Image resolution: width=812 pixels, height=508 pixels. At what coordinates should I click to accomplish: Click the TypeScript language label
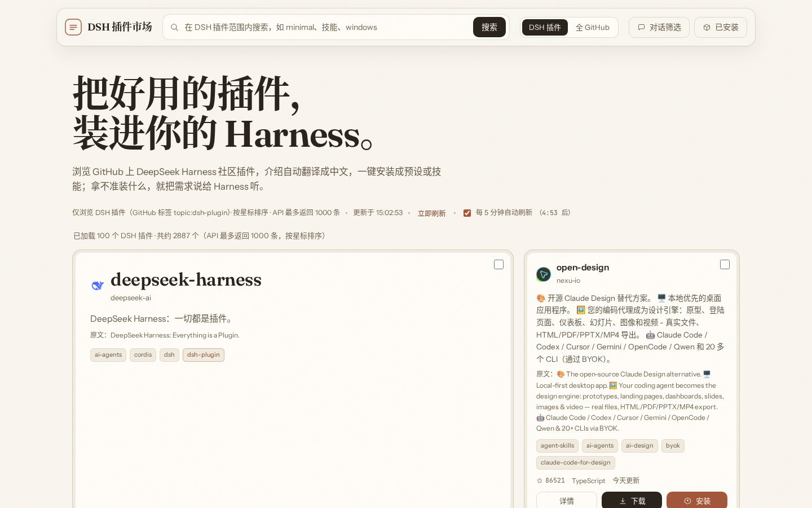click(588, 481)
